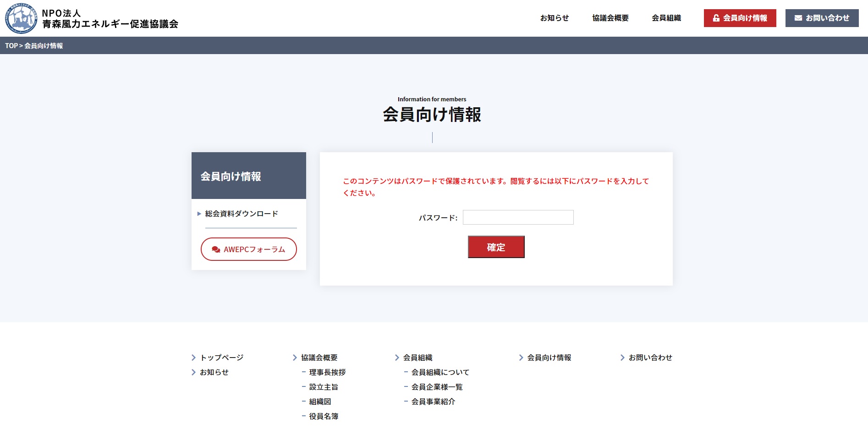Click the chevron beside footer 協議会概要

pyautogui.click(x=295, y=358)
